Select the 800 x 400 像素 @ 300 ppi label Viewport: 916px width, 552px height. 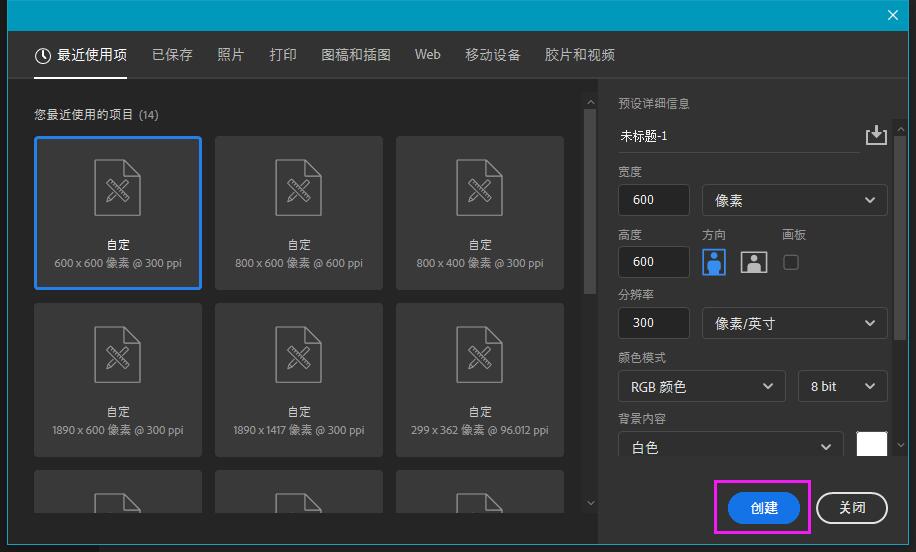point(480,263)
